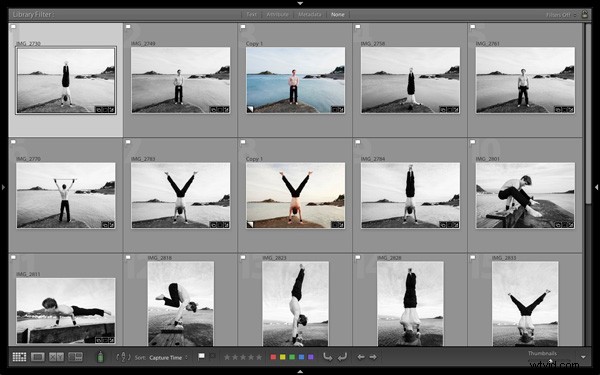Click the badge icons on the IMG_2801 thumbnail
600x375 pixels.
pyautogui.click(x=564, y=225)
